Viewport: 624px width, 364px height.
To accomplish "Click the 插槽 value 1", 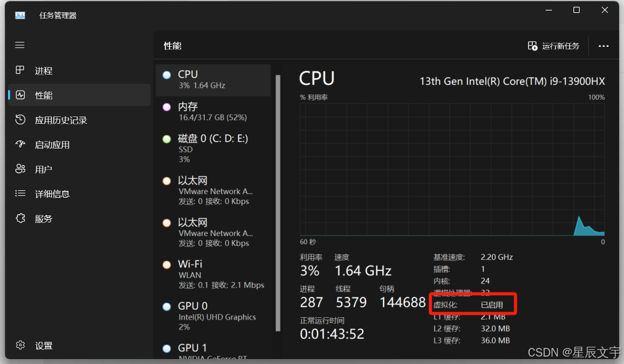I will pos(483,269).
